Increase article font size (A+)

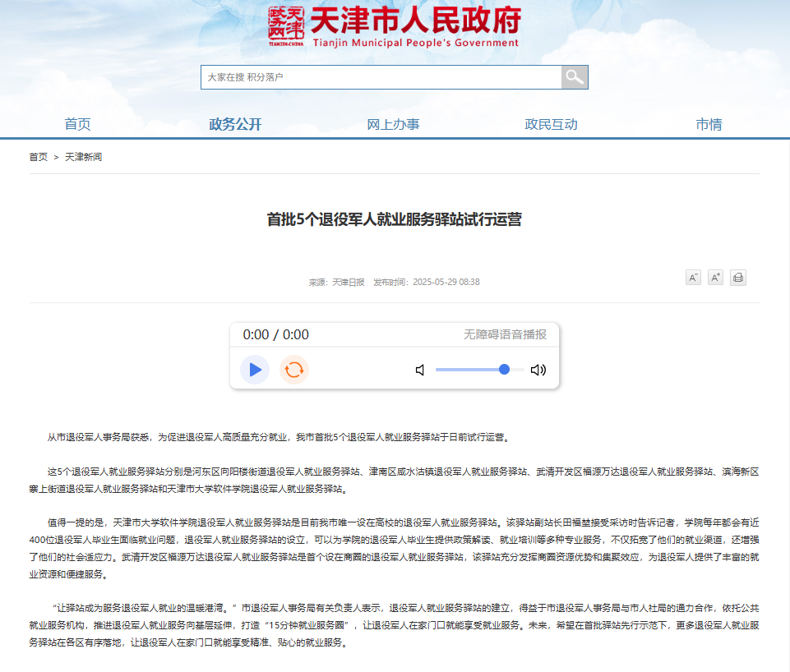click(715, 278)
